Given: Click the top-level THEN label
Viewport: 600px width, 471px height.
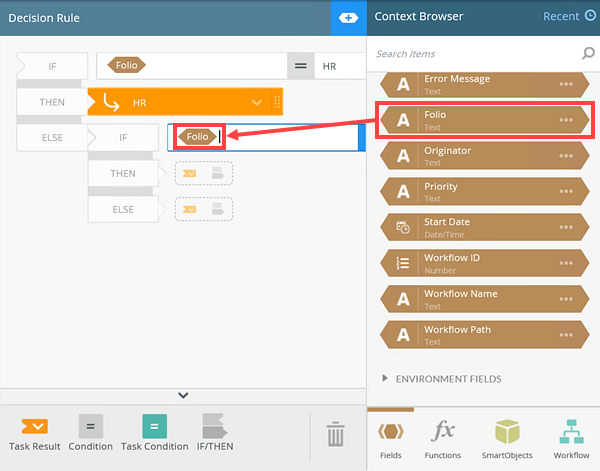Looking at the screenshot, I should coord(52,102).
